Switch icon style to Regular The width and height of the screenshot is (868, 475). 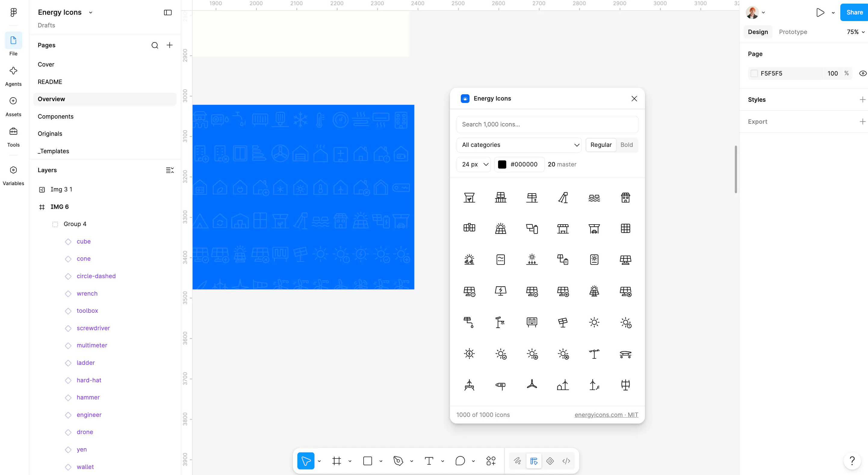point(601,144)
